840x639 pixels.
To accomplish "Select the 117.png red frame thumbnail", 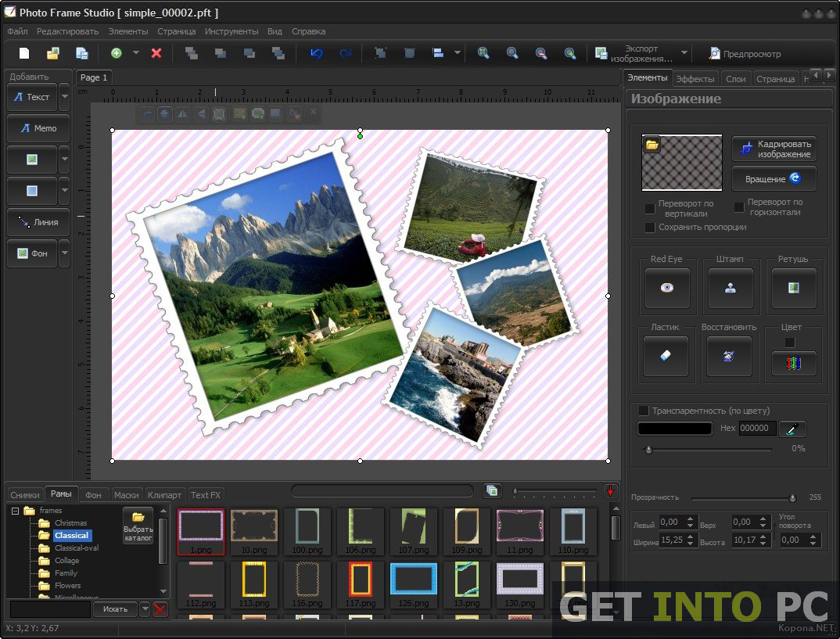I will [360, 583].
